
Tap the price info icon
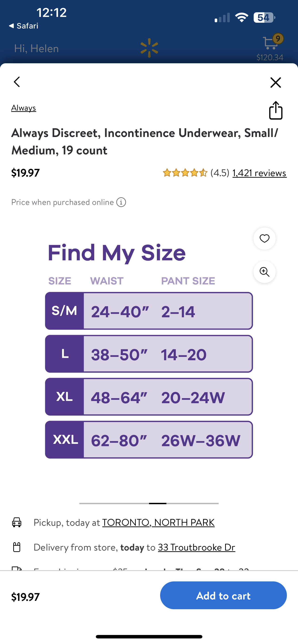[x=121, y=202]
